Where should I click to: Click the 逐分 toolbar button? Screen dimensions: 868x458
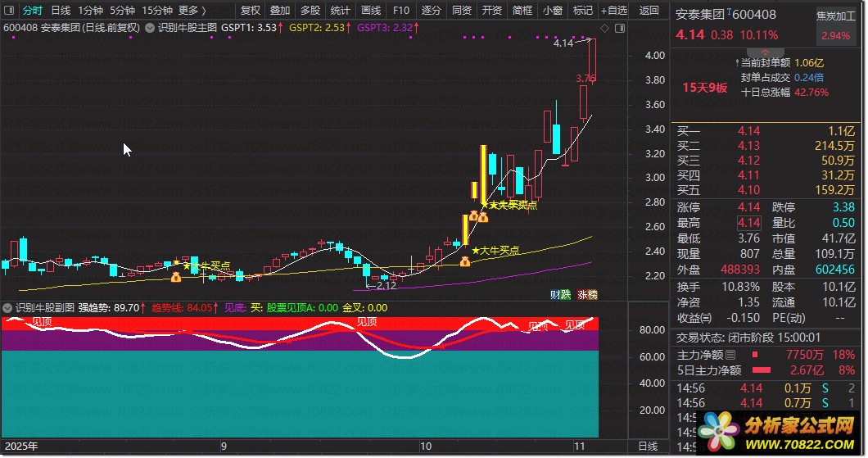coord(431,10)
